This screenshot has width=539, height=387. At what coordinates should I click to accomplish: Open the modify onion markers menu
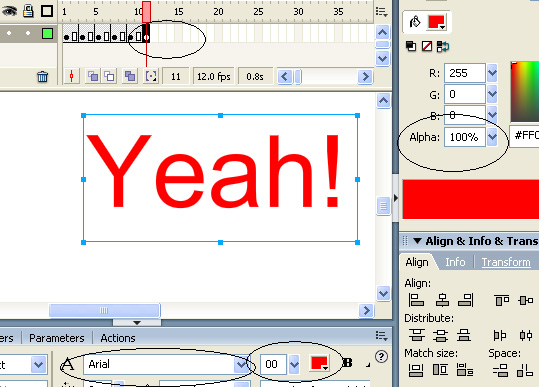tap(151, 76)
